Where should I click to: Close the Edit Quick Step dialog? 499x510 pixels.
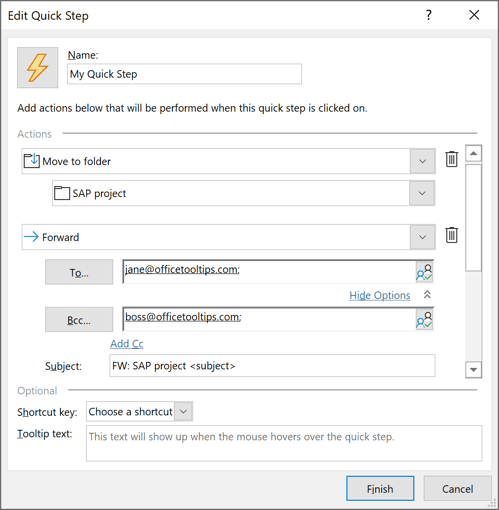[474, 15]
